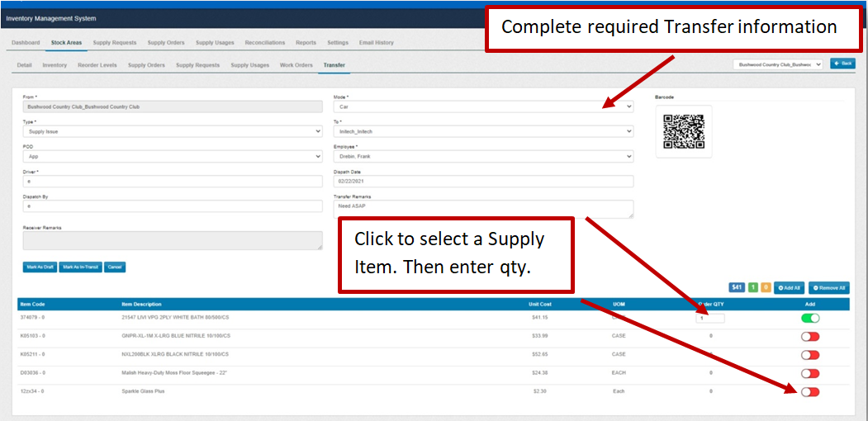The height and width of the screenshot is (421, 868).
Task: Turn off the 21547 LIVI VPG toggle
Action: coord(810,318)
